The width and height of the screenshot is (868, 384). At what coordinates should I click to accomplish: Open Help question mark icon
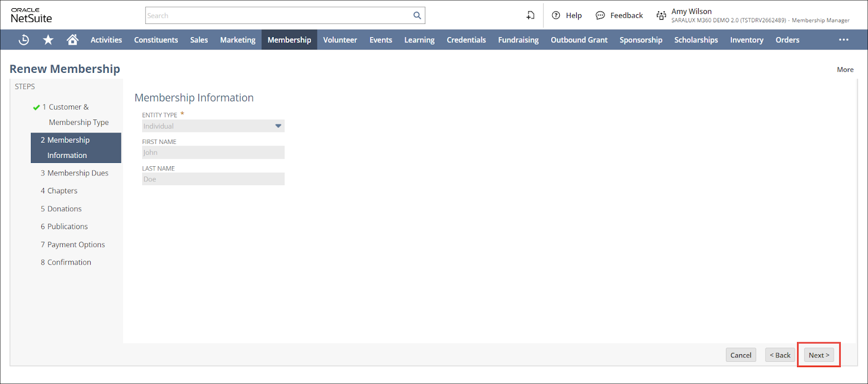coord(556,16)
